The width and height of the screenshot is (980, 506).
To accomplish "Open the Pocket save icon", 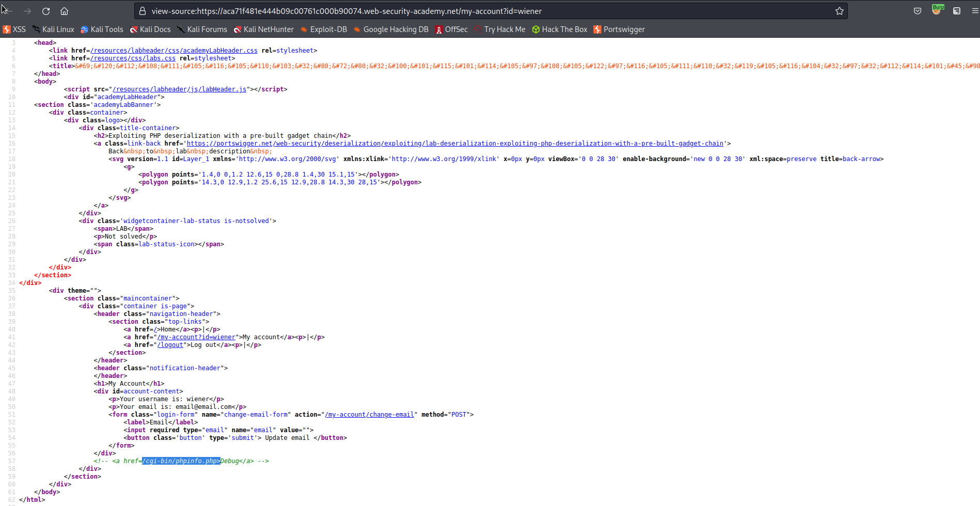I will [x=918, y=11].
